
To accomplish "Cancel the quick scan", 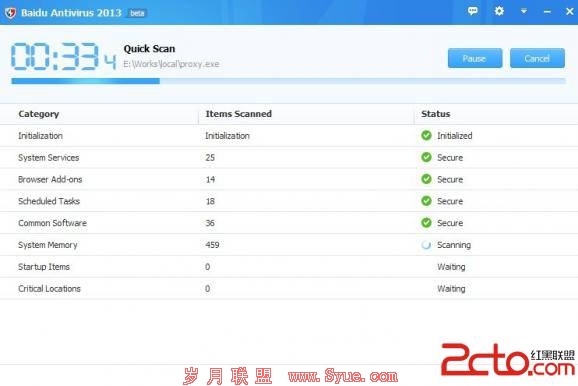I will tap(537, 58).
